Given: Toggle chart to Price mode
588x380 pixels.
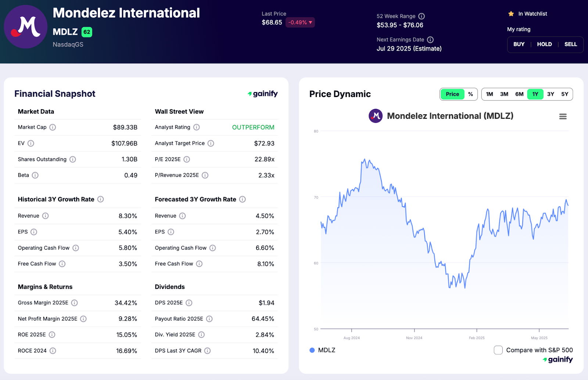Looking at the screenshot, I should [x=452, y=94].
